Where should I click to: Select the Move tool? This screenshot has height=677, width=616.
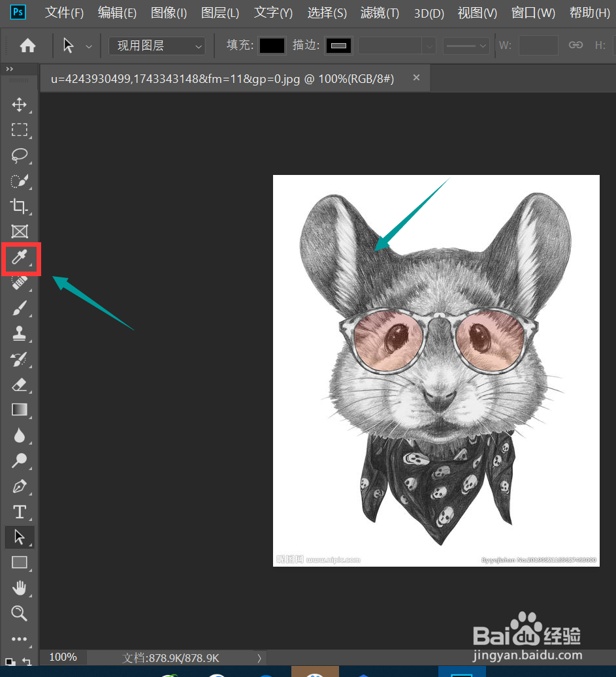20,104
